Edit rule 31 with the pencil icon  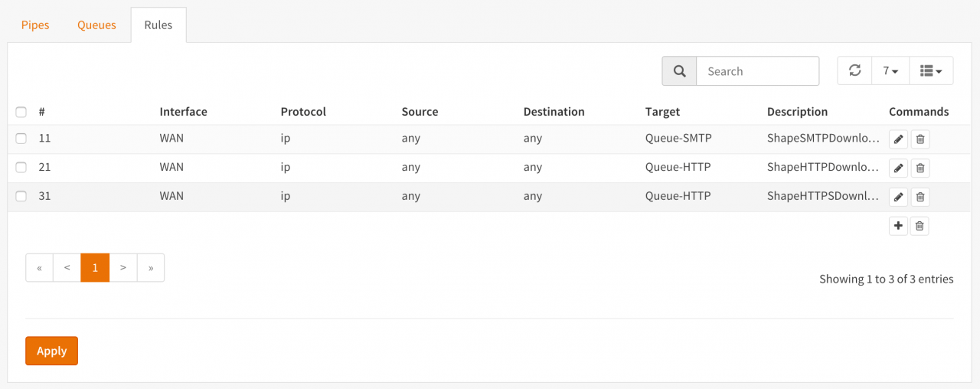[x=898, y=197]
